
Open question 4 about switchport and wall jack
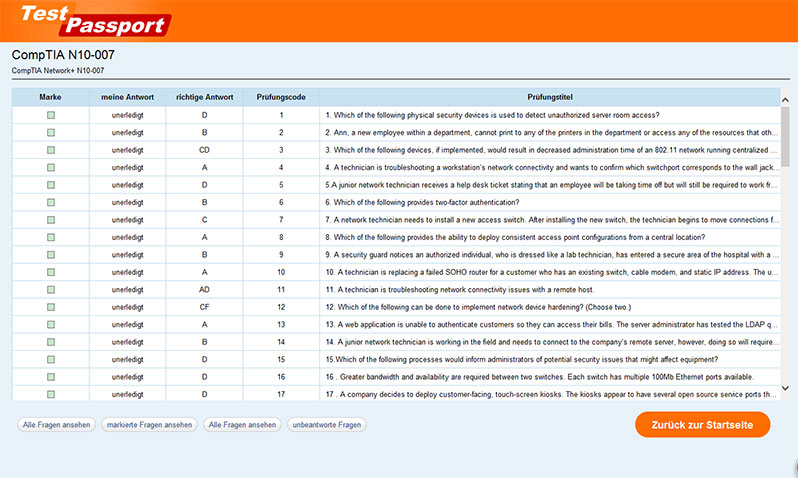[x=552, y=167]
